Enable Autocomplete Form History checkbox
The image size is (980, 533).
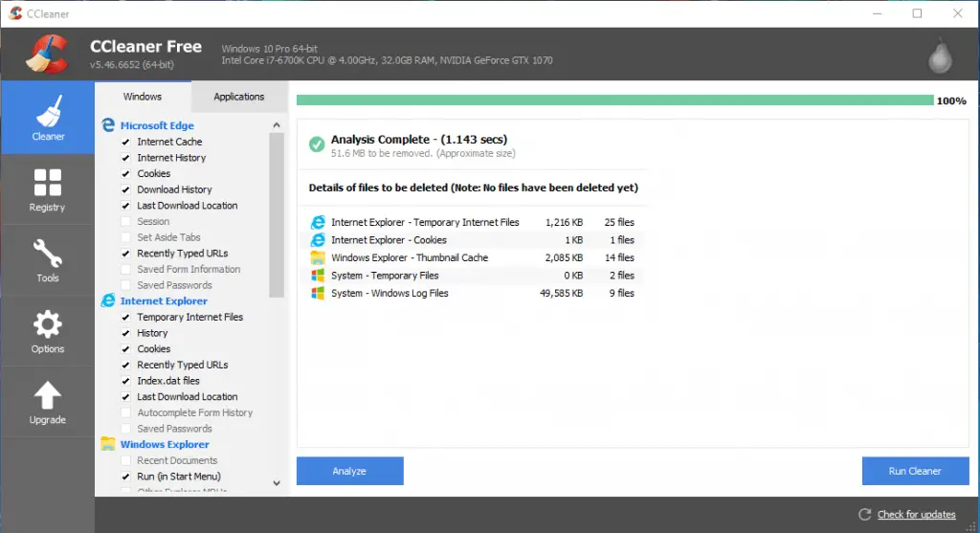pos(125,412)
